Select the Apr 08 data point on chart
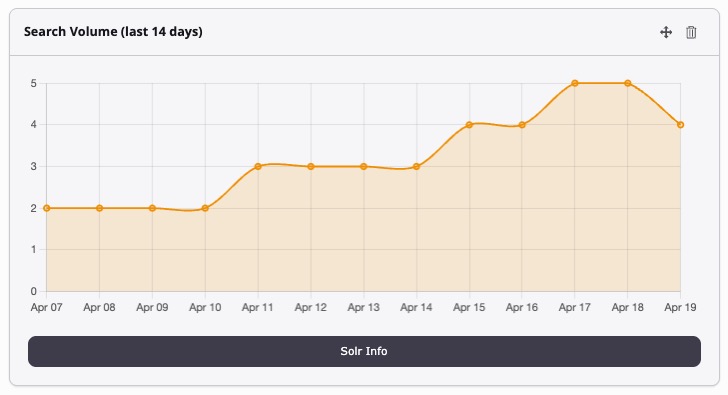 99,208
